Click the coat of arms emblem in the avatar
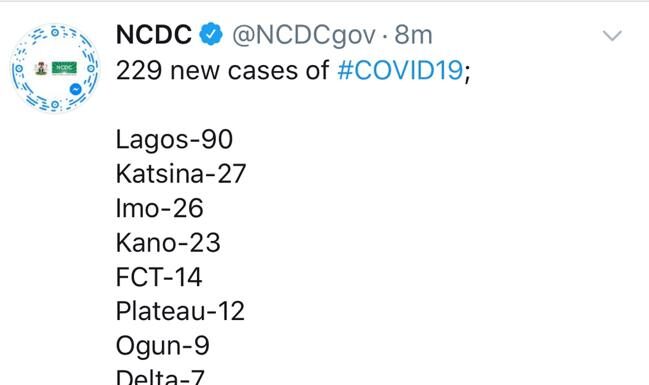Image resolution: width=649 pixels, height=385 pixels. (41, 68)
